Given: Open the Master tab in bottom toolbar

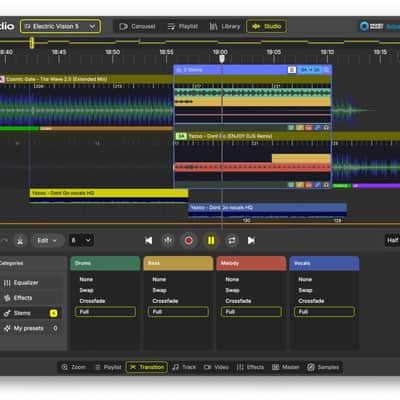Looking at the screenshot, I should pyautogui.click(x=286, y=367).
